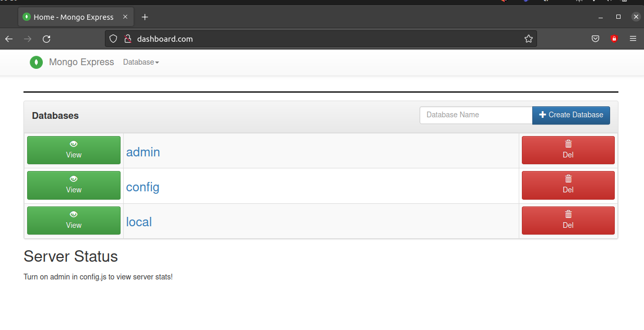Image resolution: width=644 pixels, height=330 pixels.
Task: Click the insecure connection padlock icon
Action: [x=127, y=39]
